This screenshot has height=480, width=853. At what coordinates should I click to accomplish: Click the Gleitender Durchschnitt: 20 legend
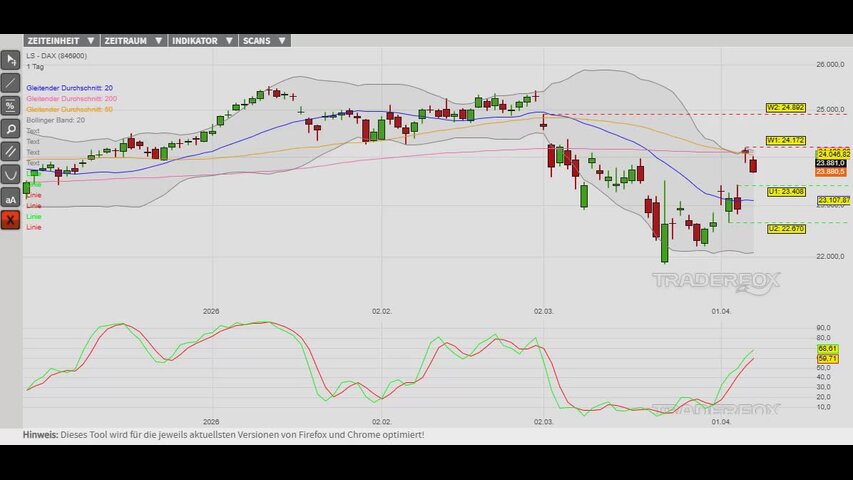click(69, 88)
